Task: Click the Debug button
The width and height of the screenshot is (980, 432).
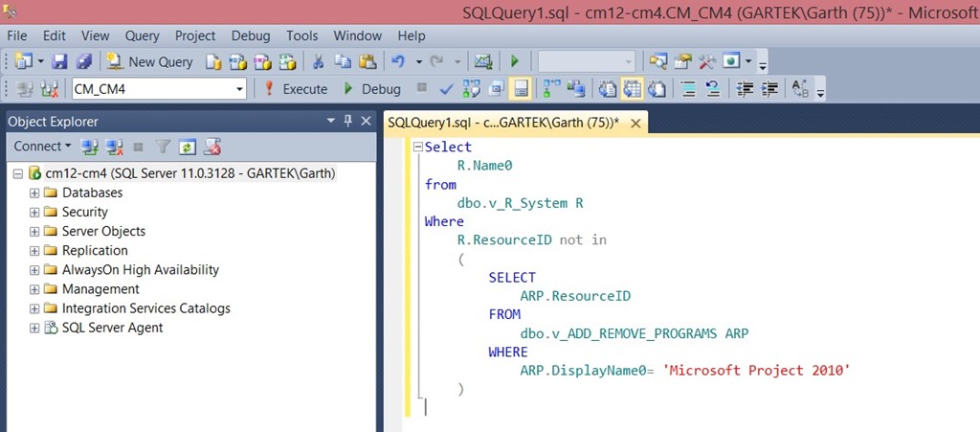Action: 372,89
